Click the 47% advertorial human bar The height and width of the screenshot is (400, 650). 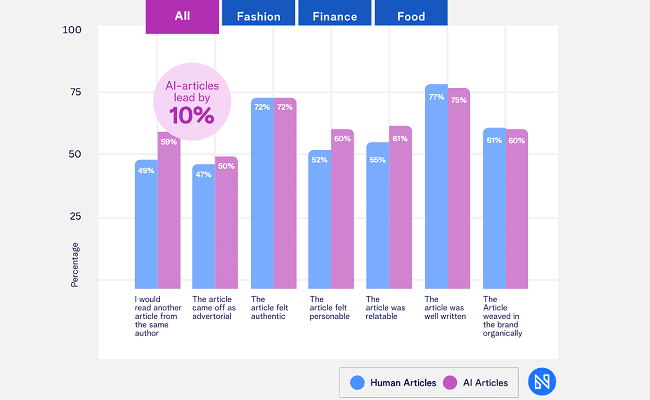pyautogui.click(x=204, y=225)
